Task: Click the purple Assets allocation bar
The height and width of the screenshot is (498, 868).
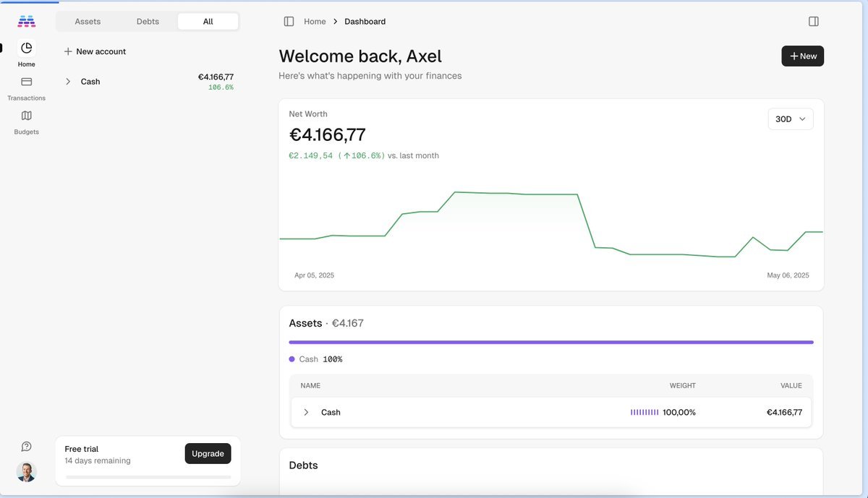Action: point(550,343)
